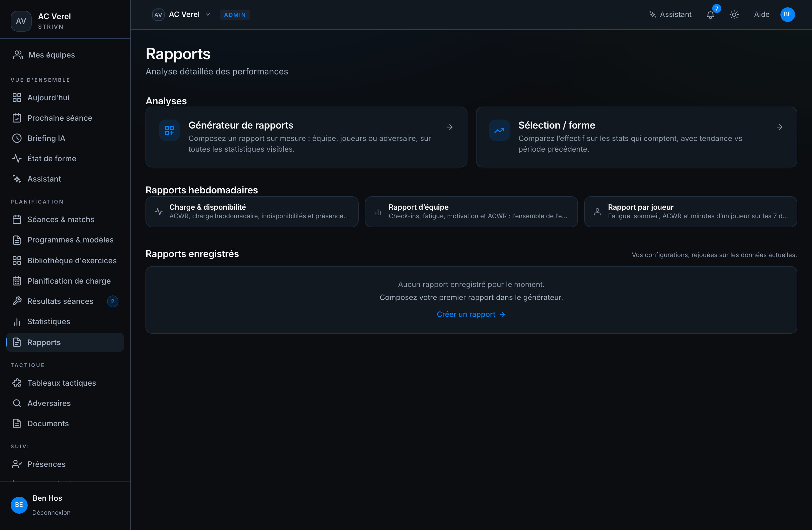Click the Rapport par joueur person icon
Viewport: 812px width, 530px height.
(x=597, y=211)
